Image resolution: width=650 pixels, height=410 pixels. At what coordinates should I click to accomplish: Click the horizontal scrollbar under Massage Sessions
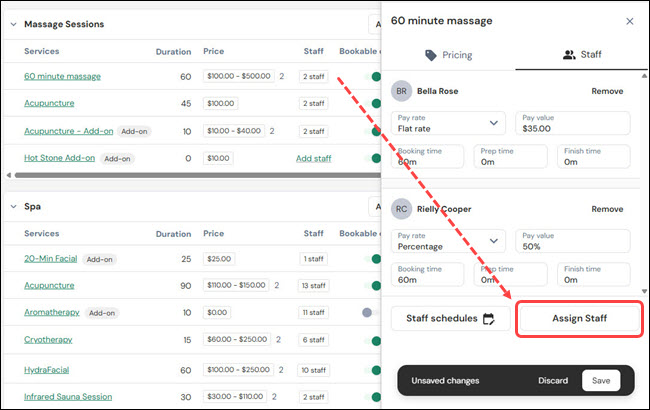coord(197,175)
